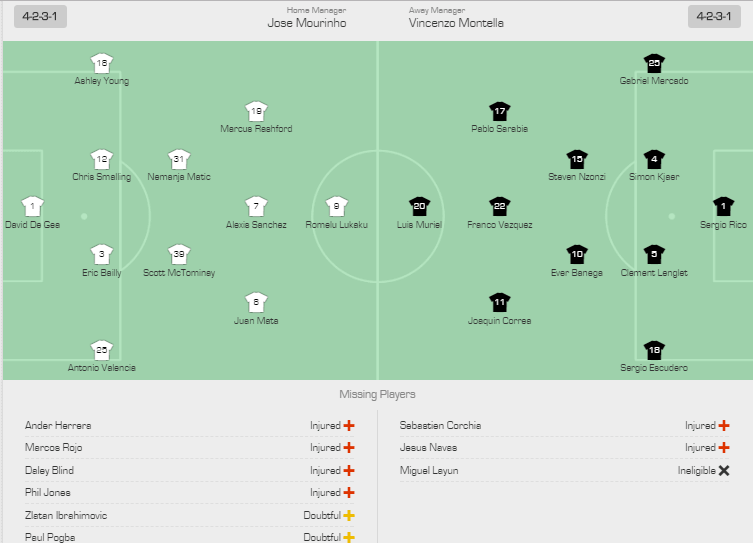Click Antonio Valencia's number 25 shirt
Image resolution: width=753 pixels, height=543 pixels.
[x=101, y=350]
